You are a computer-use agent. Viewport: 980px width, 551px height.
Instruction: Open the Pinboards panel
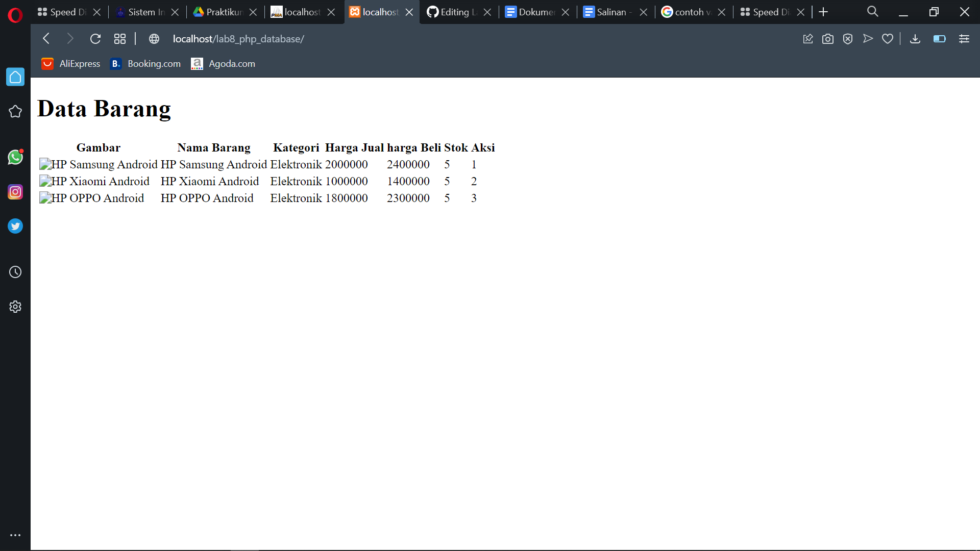[x=808, y=38]
